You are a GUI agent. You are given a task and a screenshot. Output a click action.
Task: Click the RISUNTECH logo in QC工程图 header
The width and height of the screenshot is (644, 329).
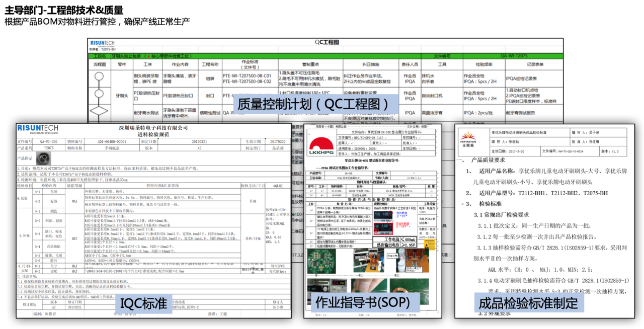[102, 44]
